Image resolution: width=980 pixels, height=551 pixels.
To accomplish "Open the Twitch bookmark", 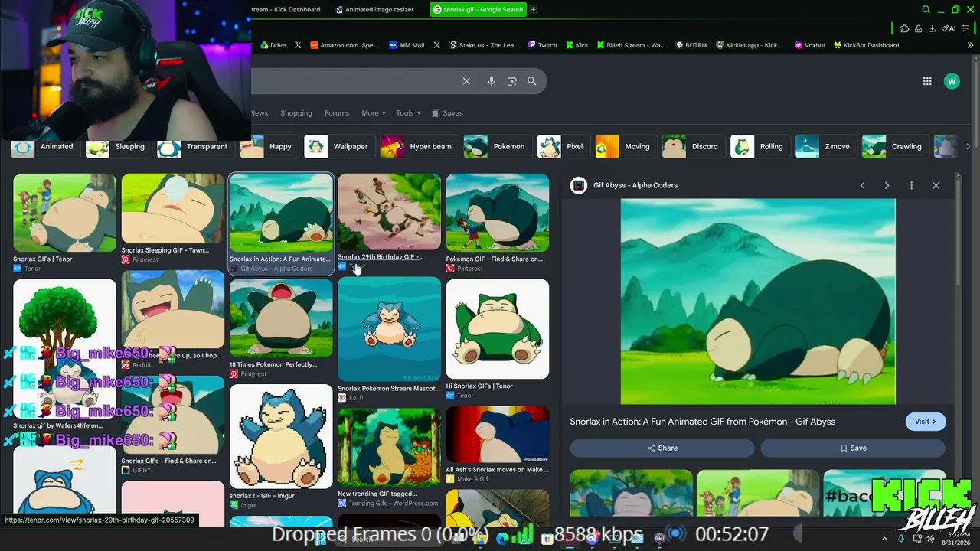I will pyautogui.click(x=543, y=45).
